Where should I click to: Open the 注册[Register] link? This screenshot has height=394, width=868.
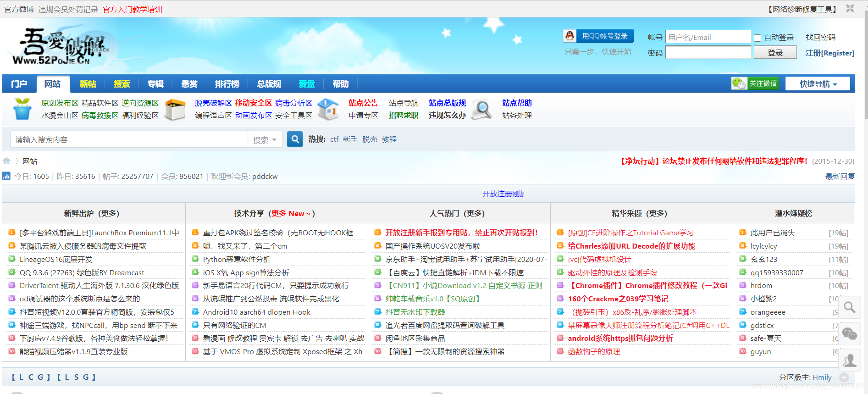[830, 53]
